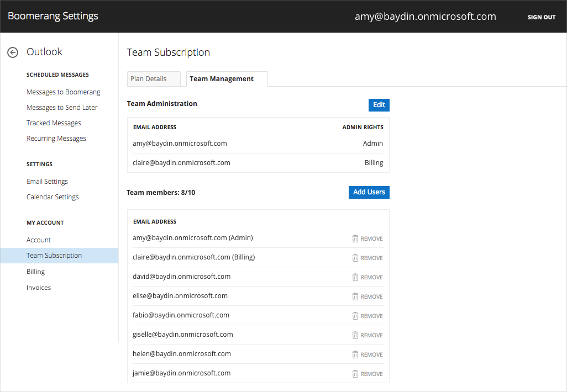Screen dimensions: 567x392
Task: Click the Team Subscription page heading
Action: pyautogui.click(x=168, y=52)
